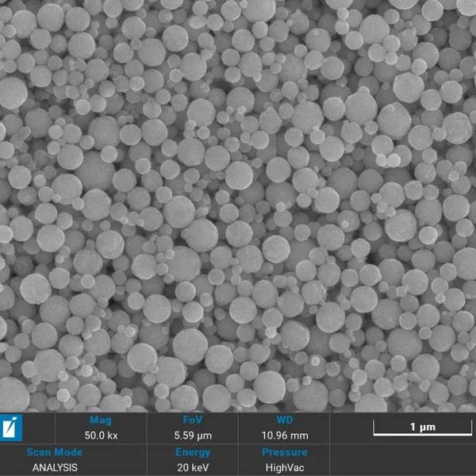The height and width of the screenshot is (476, 476).
Task: Click the Pressure label
Action: click(x=285, y=452)
